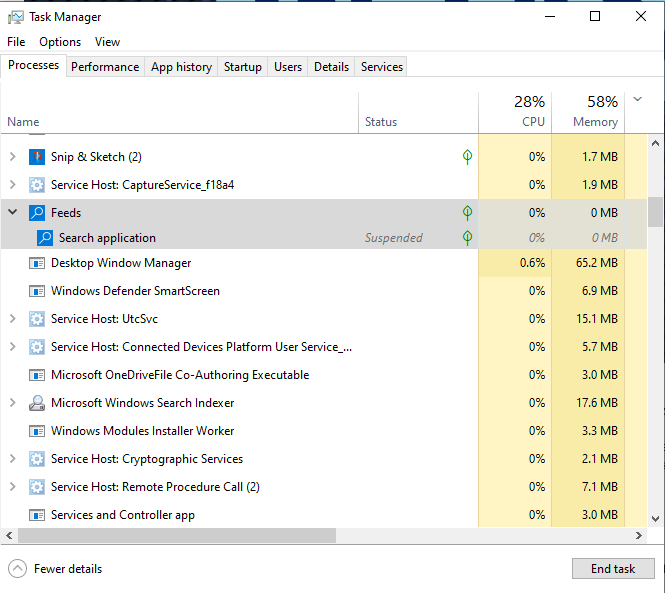The image size is (665, 593).
Task: Select the Processes tab
Action: point(34,65)
